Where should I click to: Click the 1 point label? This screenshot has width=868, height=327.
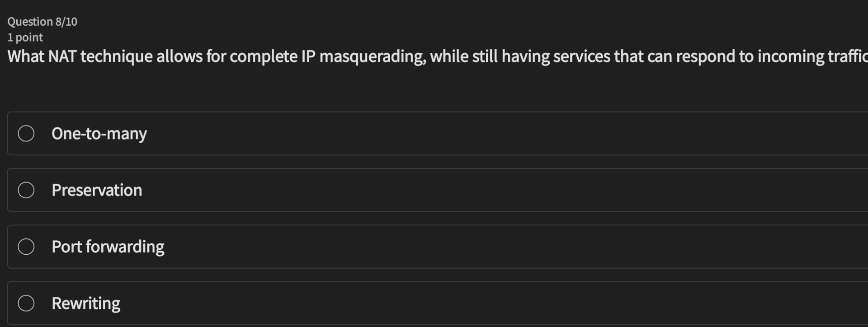coord(25,37)
